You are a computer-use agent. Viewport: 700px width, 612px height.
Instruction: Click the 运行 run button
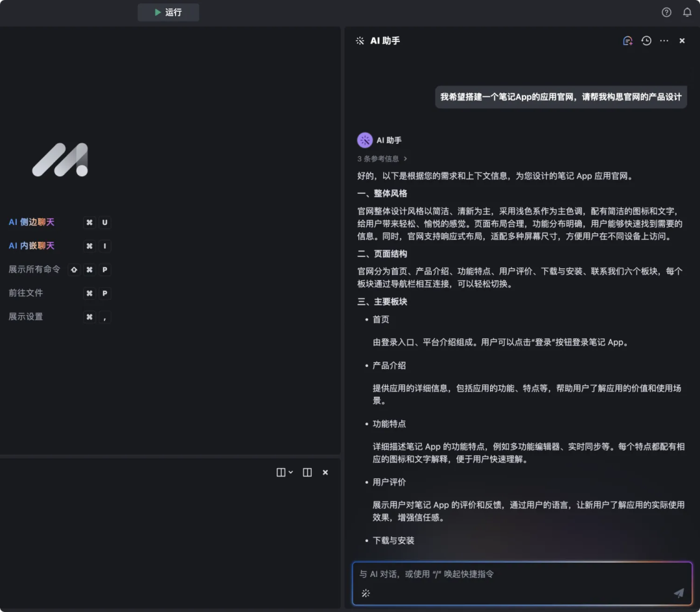[x=168, y=12]
